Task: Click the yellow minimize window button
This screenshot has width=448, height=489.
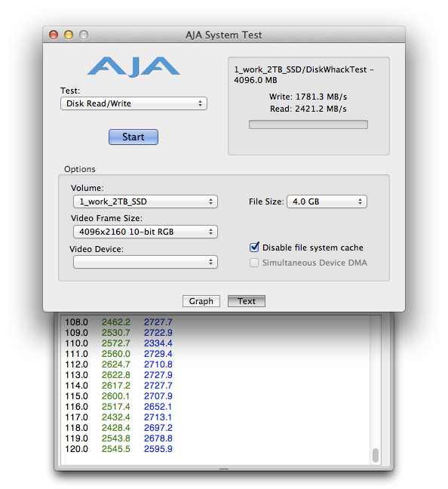Action: (69, 35)
